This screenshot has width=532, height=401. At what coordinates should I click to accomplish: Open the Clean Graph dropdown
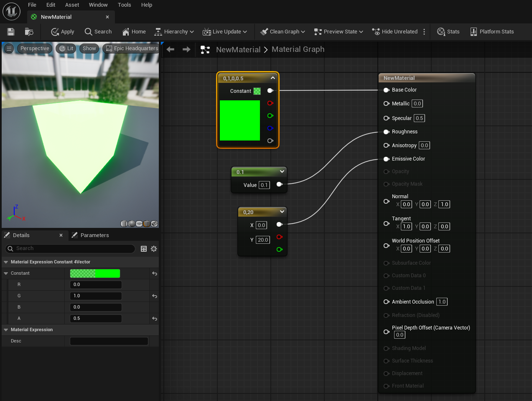point(283,32)
